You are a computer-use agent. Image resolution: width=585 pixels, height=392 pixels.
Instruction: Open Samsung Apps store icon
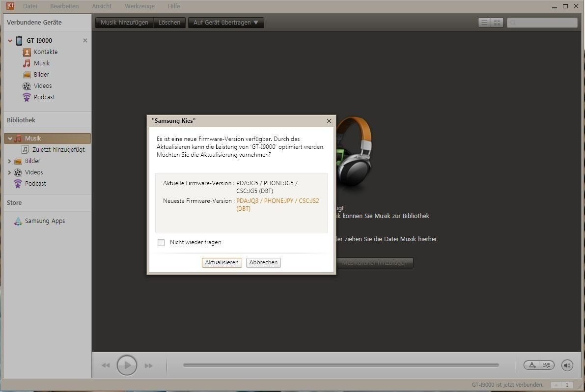18,221
